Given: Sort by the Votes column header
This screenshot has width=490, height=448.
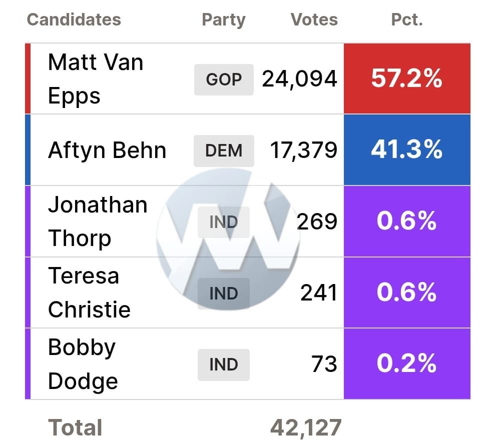Looking at the screenshot, I should click(314, 19).
